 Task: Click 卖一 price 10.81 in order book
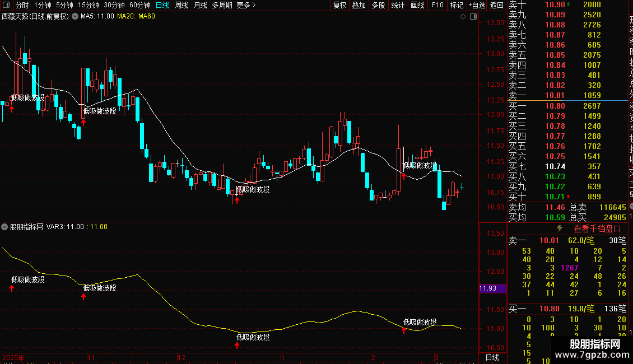click(x=555, y=95)
